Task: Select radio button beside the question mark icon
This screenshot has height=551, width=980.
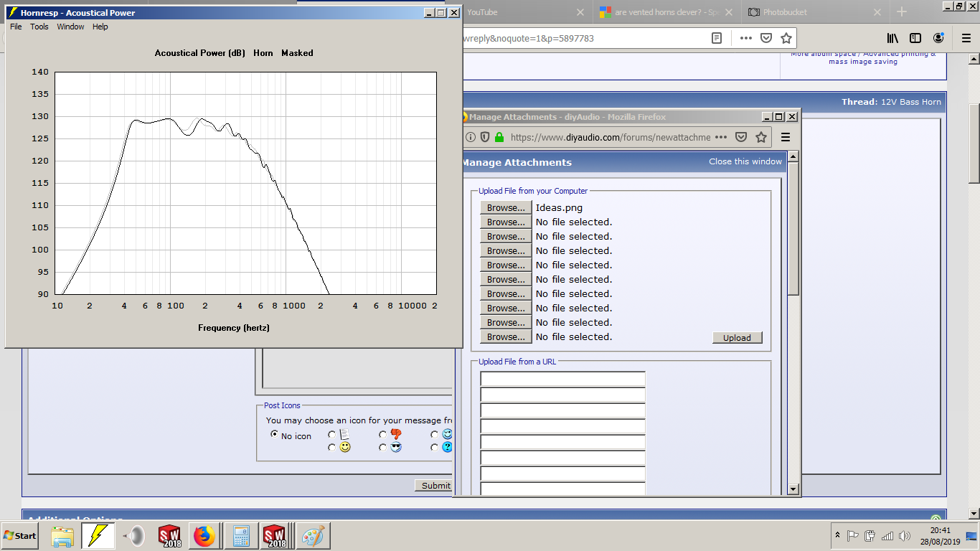Action: pos(435,447)
